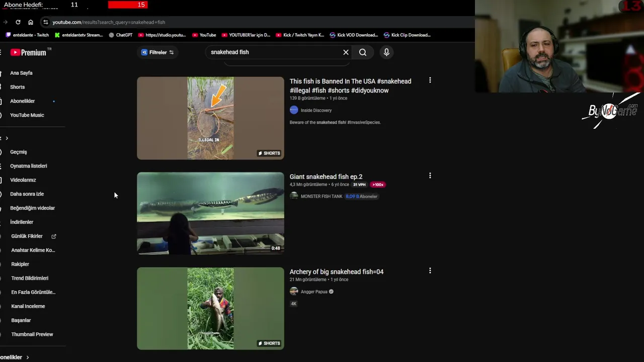This screenshot has height=362, width=644.
Task: Open enteldantetv Stream Kick bookmark
Action: click(x=78, y=35)
